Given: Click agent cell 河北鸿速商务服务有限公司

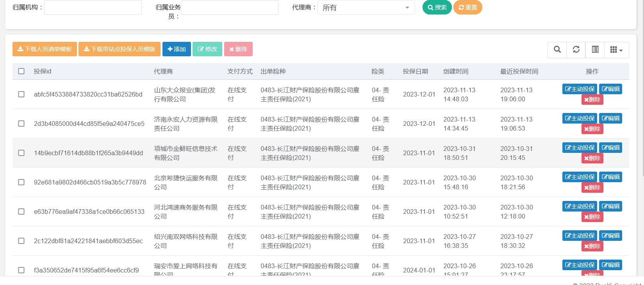Looking at the screenshot, I should click(x=186, y=212).
